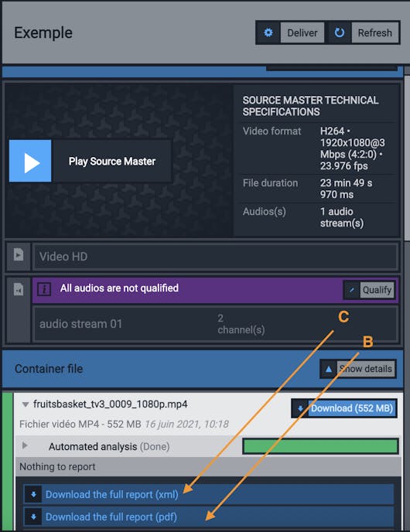Select the audio stream 01 row
The width and height of the screenshot is (410, 532).
tap(215, 324)
